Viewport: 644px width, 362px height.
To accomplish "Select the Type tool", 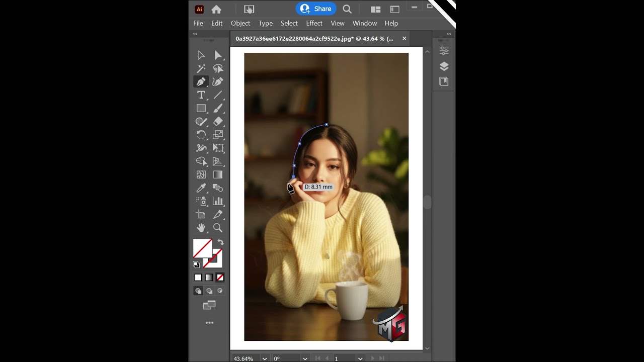I will [x=201, y=95].
